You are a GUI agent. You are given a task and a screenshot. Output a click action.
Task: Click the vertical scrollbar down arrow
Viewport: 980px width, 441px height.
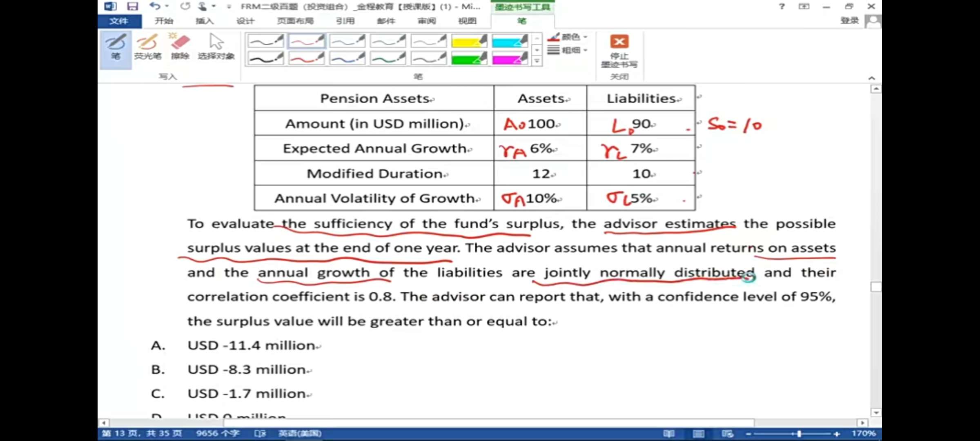(876, 412)
